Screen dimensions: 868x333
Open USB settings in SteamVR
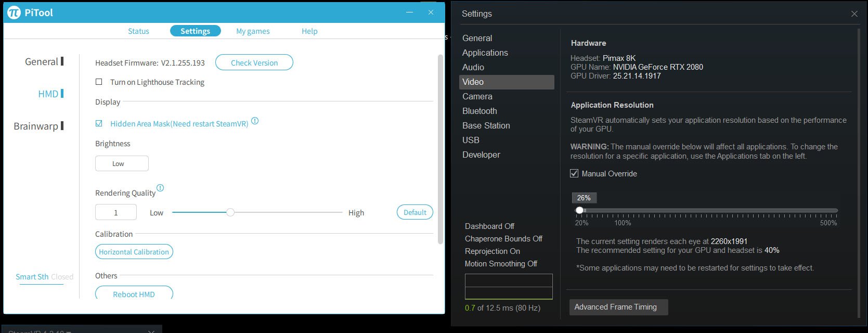pyautogui.click(x=471, y=140)
